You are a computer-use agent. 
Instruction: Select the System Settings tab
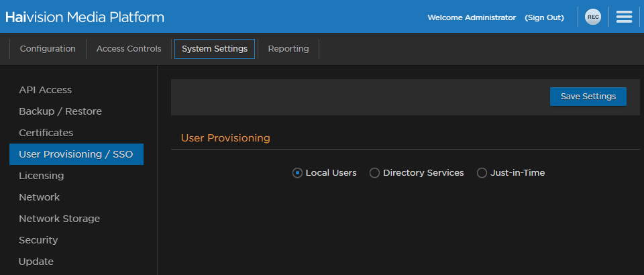click(x=215, y=49)
